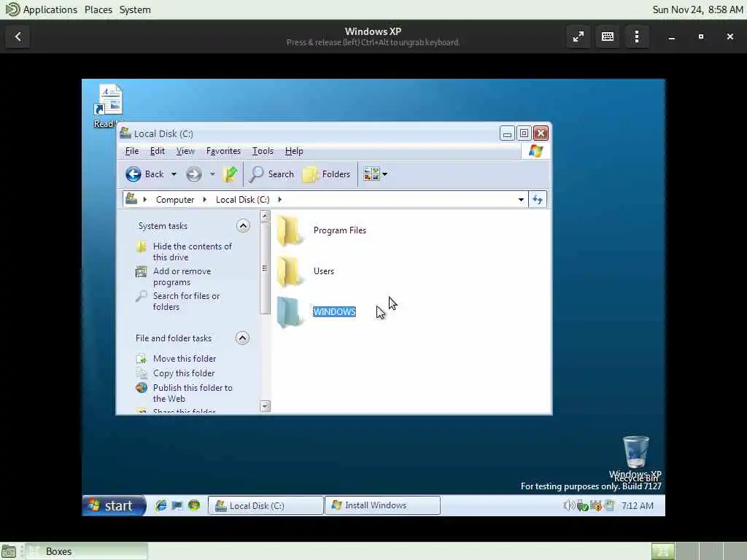
Task: Select Computer in address breadcrumb
Action: (175, 200)
